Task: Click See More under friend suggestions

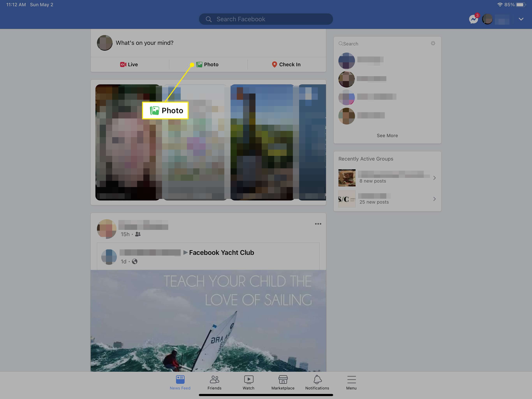Action: pos(387,135)
